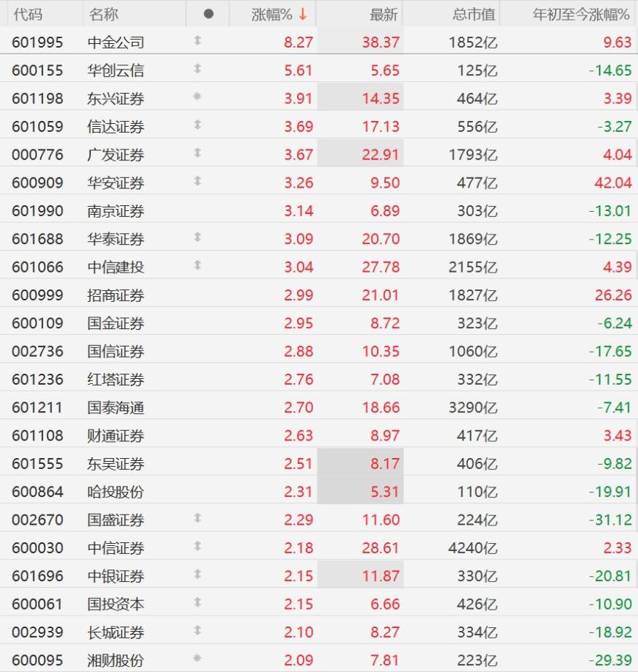The image size is (638, 672).
Task: Sort by the 代码 column header
Action: 28,15
